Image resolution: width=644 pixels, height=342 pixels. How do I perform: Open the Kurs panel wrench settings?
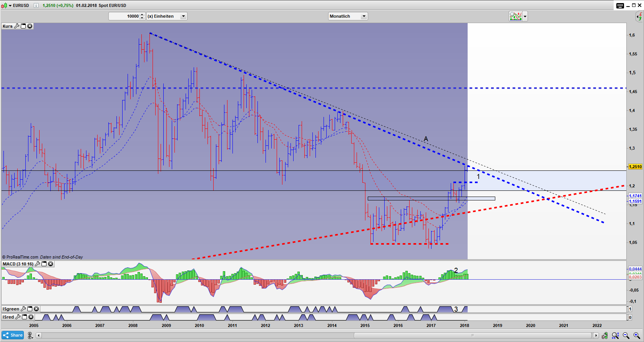pos(17,26)
